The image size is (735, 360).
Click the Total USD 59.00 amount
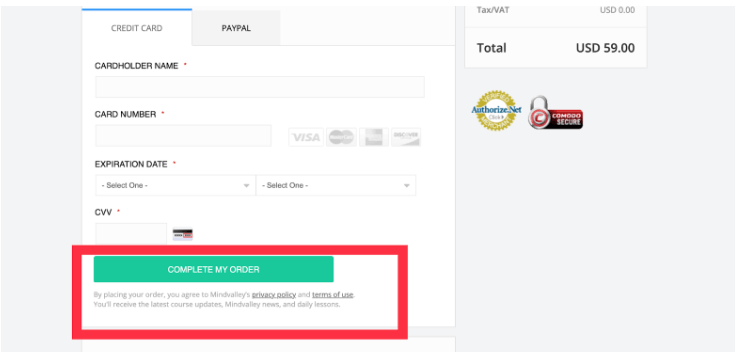(x=605, y=48)
